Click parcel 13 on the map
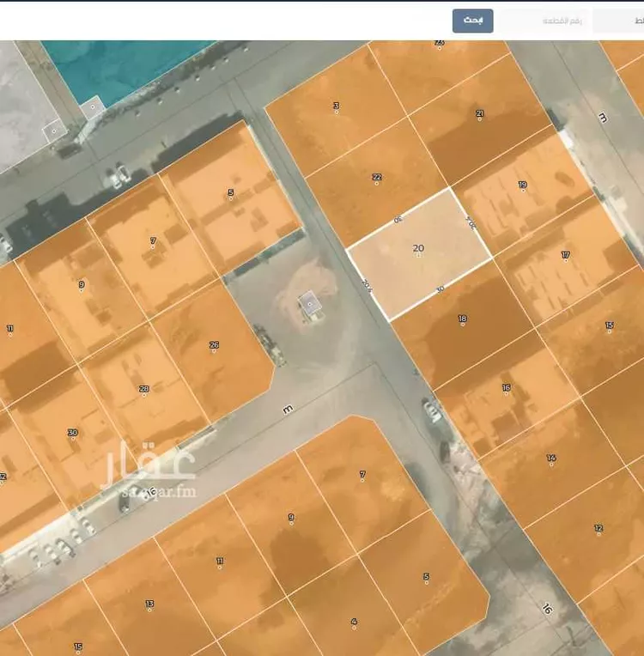 tap(149, 610)
